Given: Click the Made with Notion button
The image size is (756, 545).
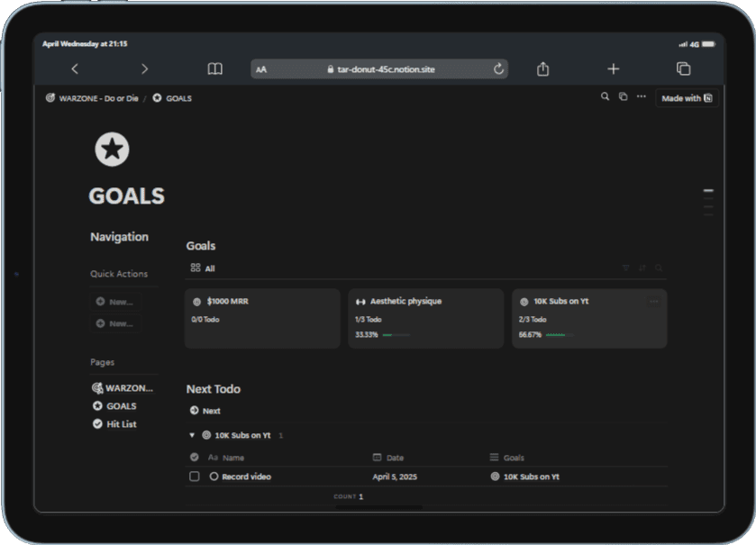Looking at the screenshot, I should [x=687, y=98].
